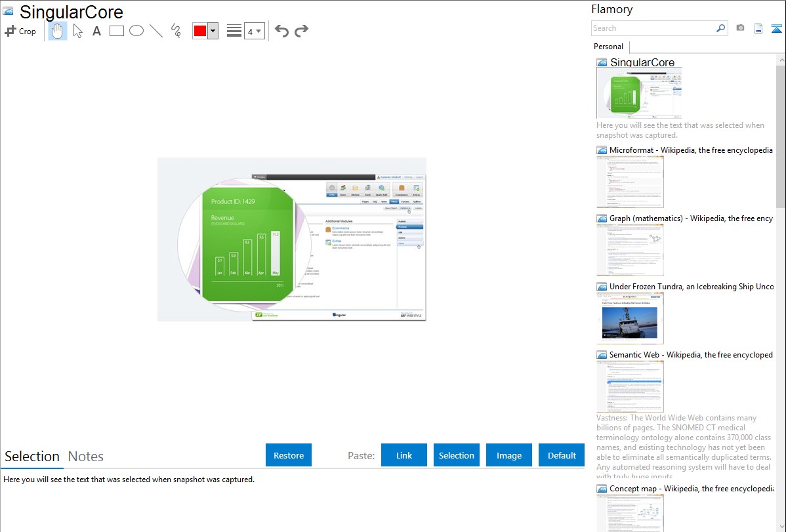Click the Microformat snapshot thumbnail
The image size is (786, 532).
pos(630,182)
